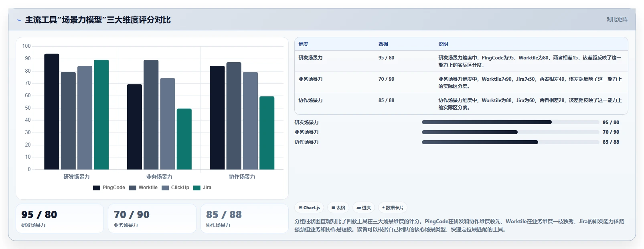Click the 进度 tag chip
The height and width of the screenshot is (249, 644).
point(364,208)
